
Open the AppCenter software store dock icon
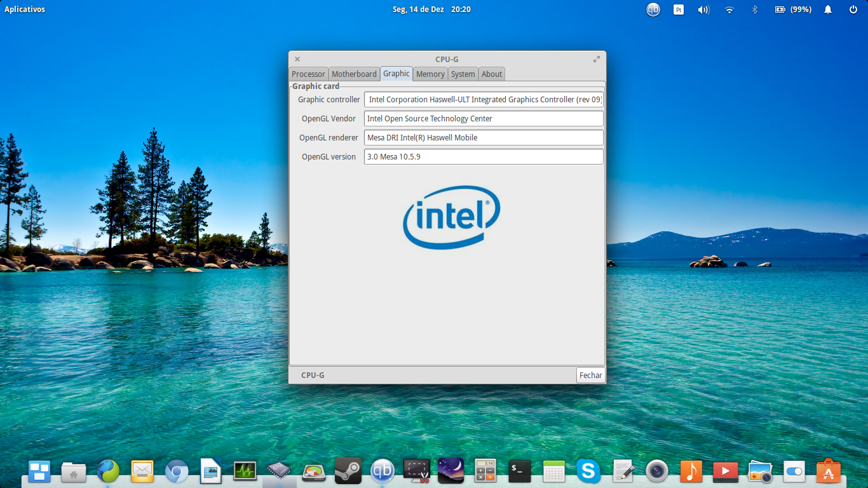(829, 471)
